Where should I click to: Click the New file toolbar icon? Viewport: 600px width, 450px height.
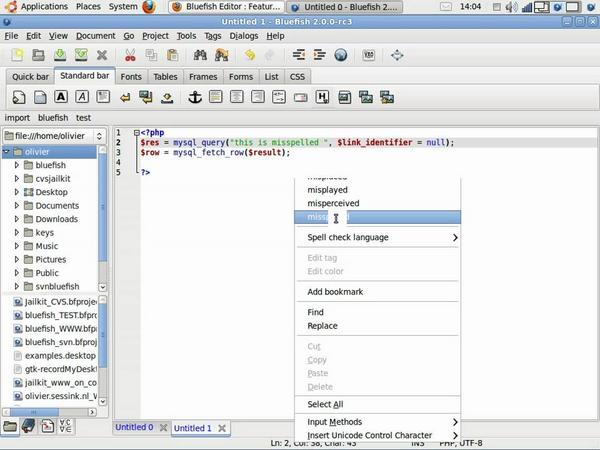click(18, 55)
